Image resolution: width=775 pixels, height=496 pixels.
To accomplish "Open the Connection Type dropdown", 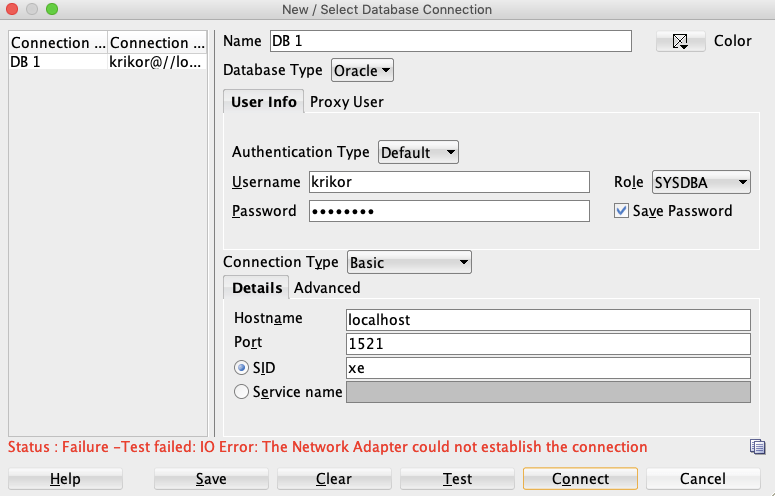I will coord(409,262).
